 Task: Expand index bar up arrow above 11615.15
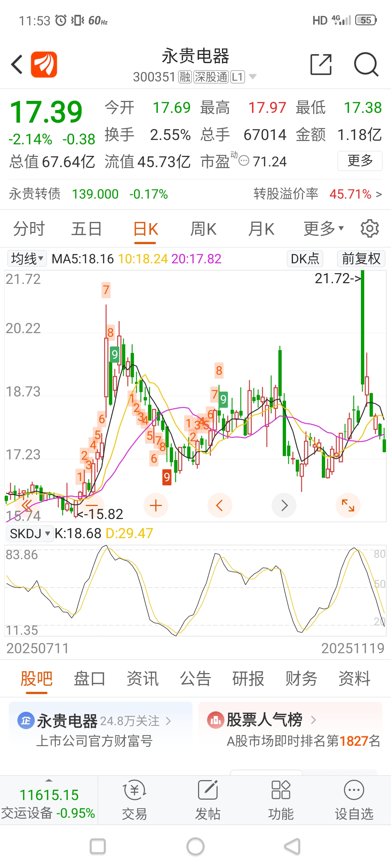pos(49,780)
